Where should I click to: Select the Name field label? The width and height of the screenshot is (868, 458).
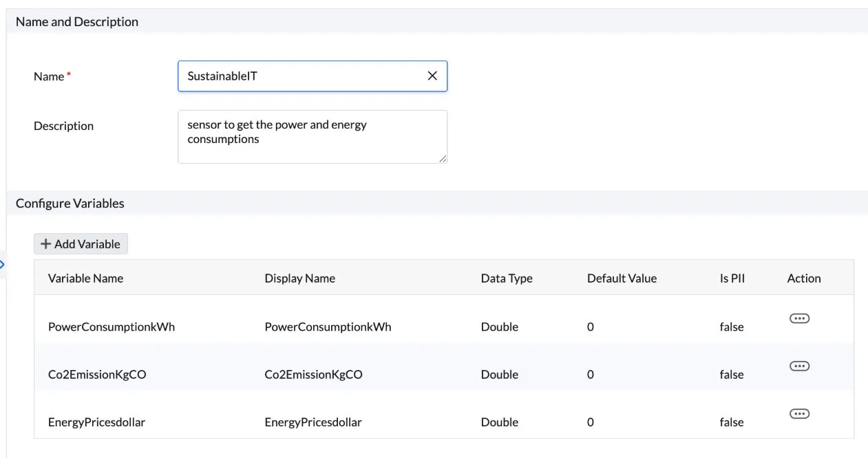pos(49,76)
